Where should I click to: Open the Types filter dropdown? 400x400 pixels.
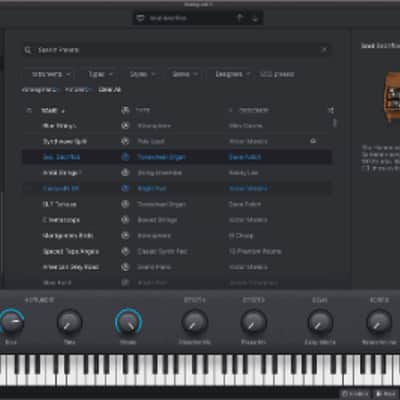pyautogui.click(x=100, y=74)
